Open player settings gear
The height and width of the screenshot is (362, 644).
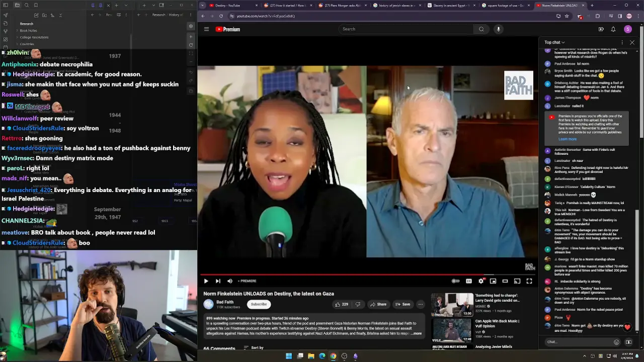coord(481,281)
